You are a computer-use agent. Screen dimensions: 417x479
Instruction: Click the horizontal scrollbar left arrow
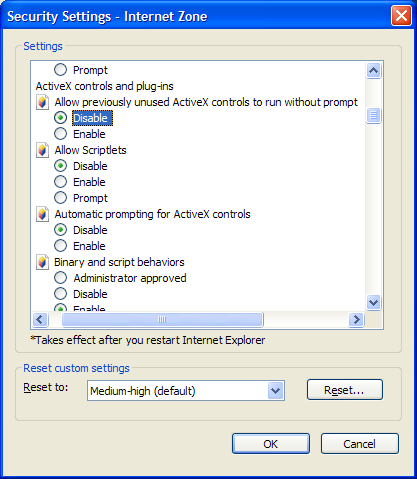coord(40,319)
